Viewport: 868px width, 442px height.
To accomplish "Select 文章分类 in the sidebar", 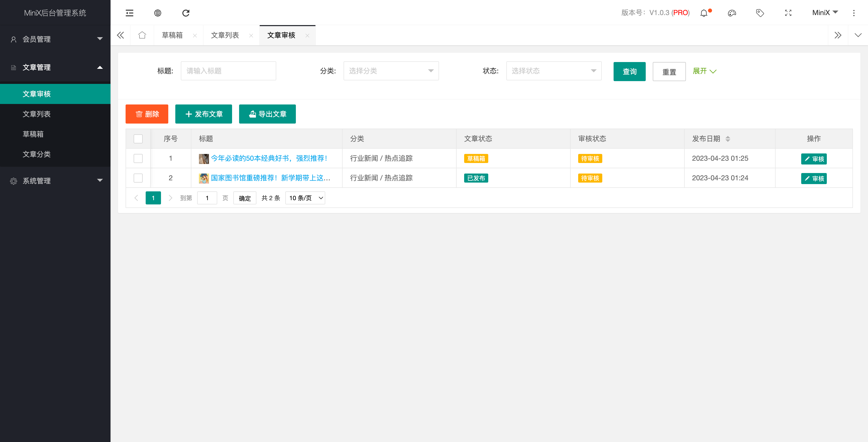I will pyautogui.click(x=37, y=154).
